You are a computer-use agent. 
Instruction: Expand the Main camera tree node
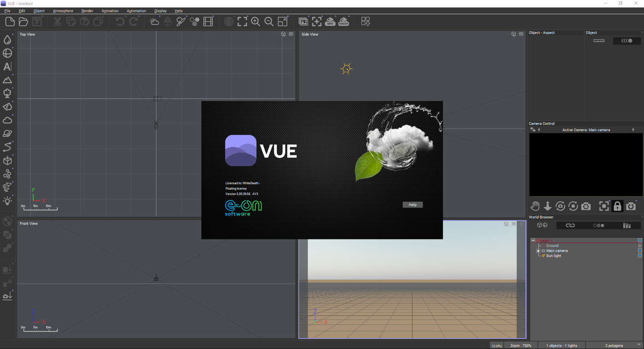tap(538, 250)
